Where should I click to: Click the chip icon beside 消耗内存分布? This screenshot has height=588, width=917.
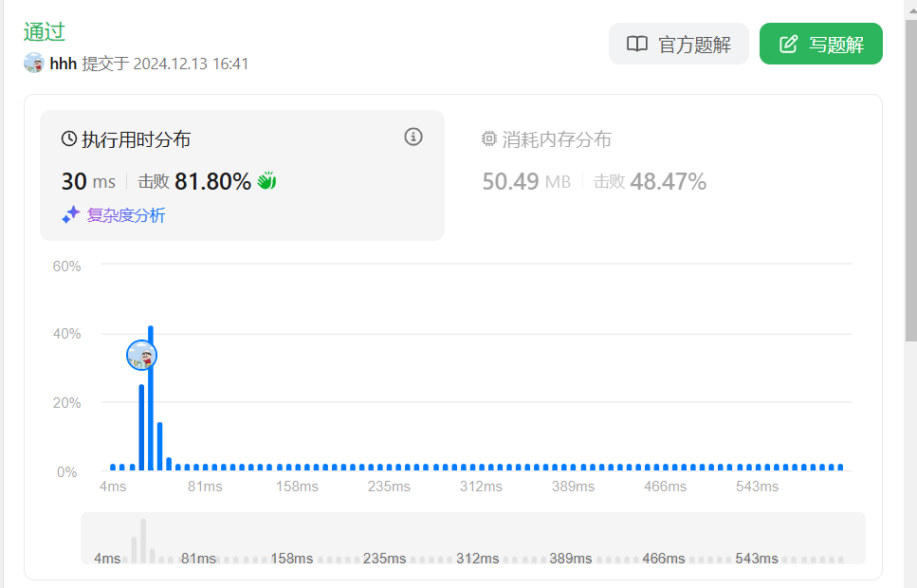coord(489,139)
